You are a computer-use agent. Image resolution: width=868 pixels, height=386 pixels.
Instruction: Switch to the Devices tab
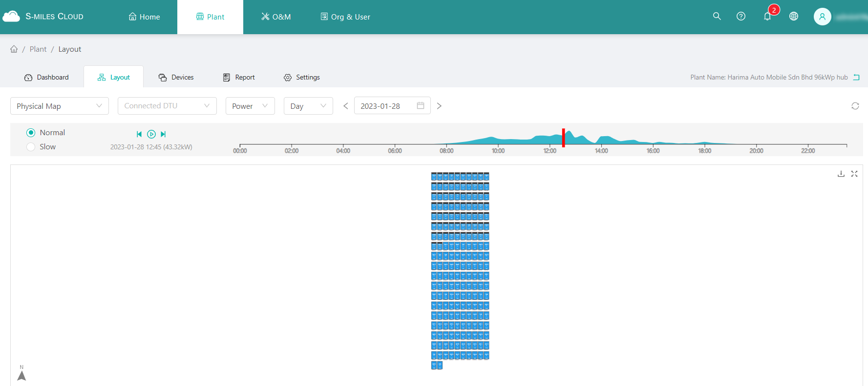176,77
